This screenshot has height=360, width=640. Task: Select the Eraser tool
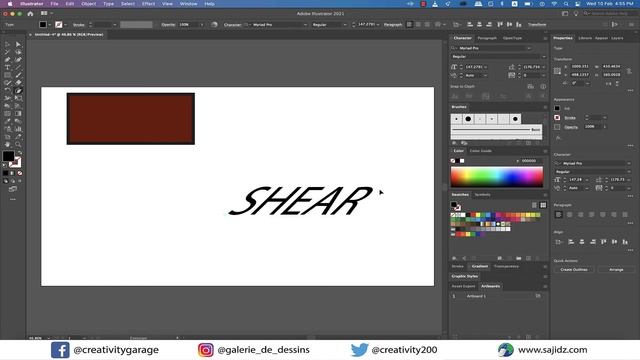(18, 83)
